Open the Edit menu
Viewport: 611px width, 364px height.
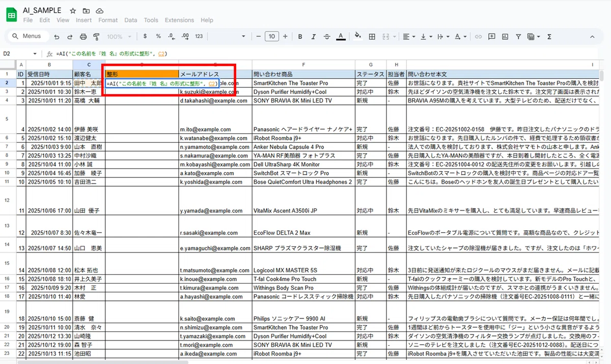[x=45, y=20]
